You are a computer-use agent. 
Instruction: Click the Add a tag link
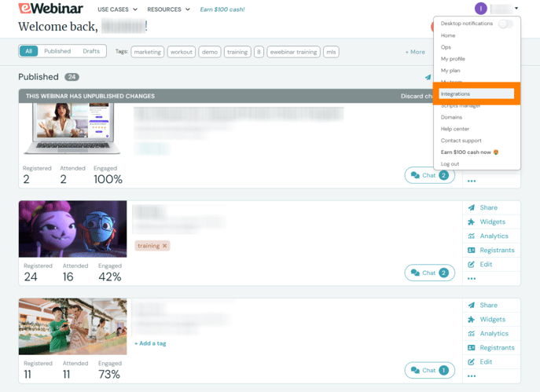tap(150, 343)
